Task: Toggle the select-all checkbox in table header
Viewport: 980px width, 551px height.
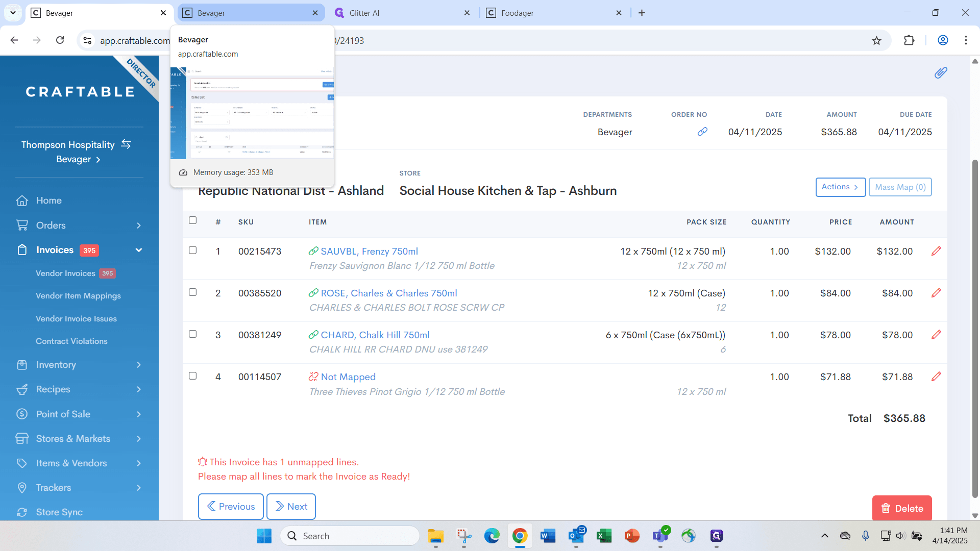Action: click(x=192, y=220)
